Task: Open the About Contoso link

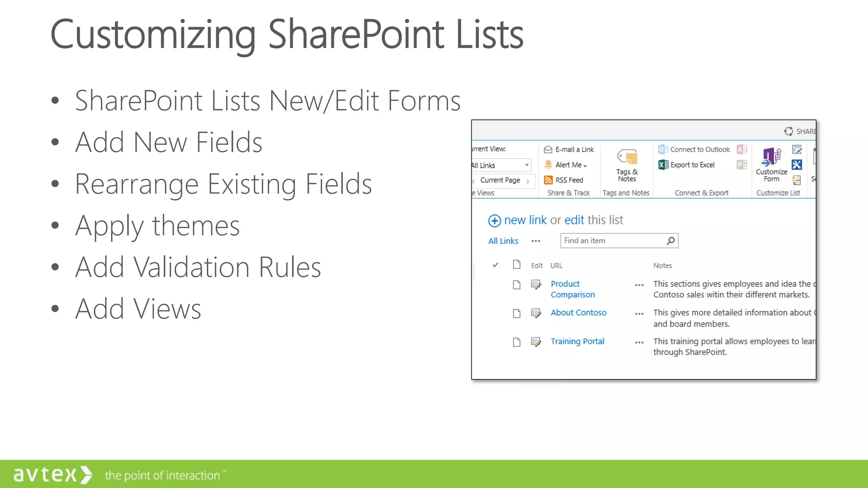Action: (x=579, y=313)
